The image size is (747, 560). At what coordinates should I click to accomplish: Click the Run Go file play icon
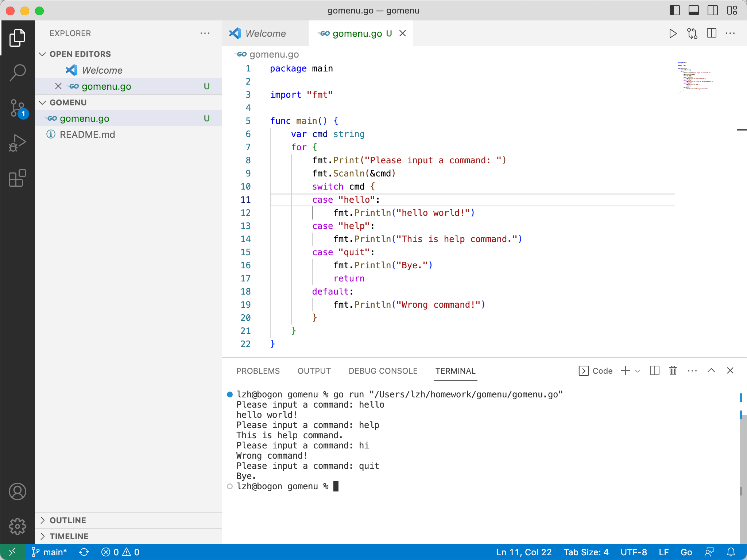(673, 34)
